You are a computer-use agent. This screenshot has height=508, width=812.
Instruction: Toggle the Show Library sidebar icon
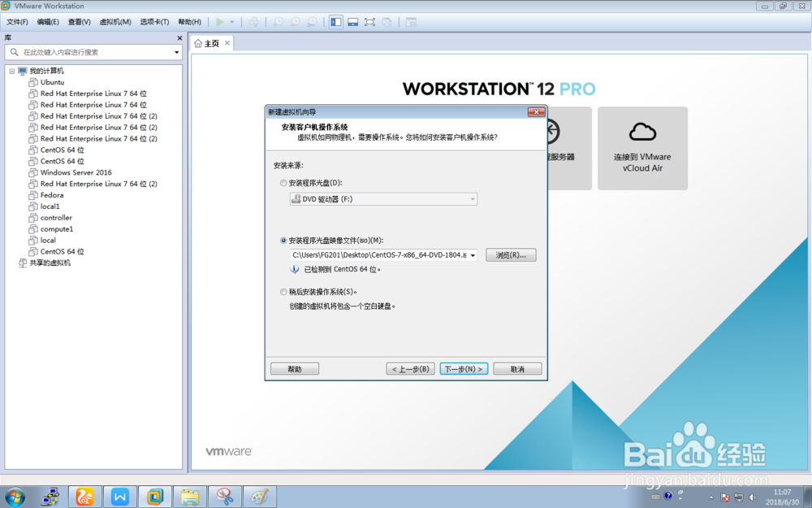336,22
